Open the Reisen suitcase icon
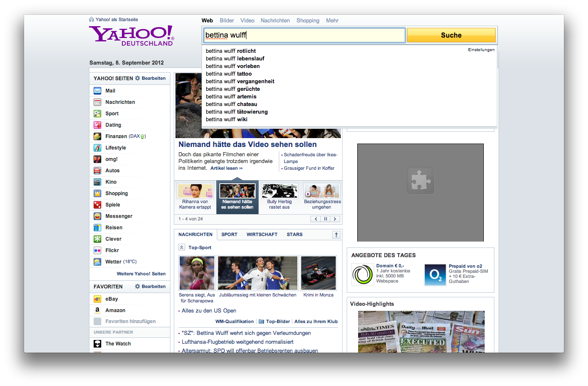The width and height of the screenshot is (588, 386). pos(97,228)
